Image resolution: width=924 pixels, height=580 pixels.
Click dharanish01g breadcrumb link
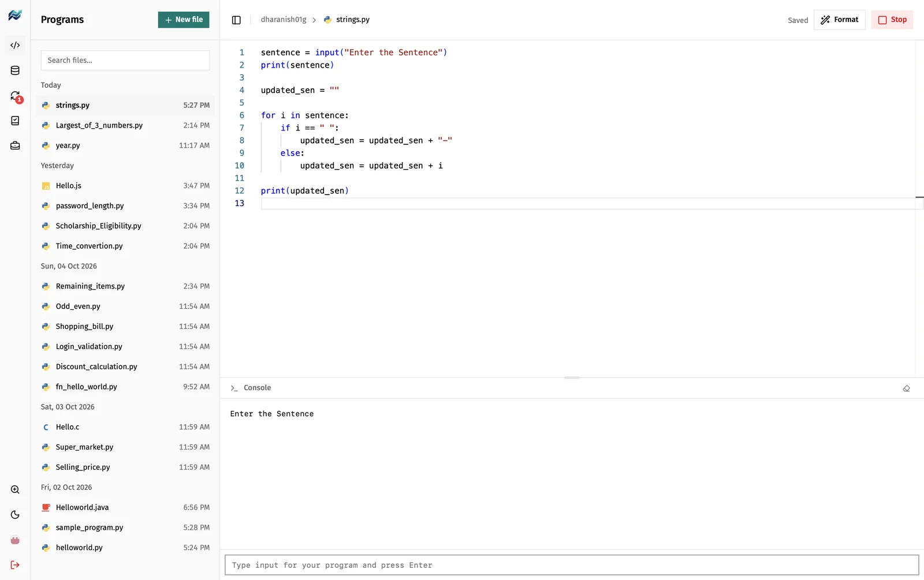[284, 20]
